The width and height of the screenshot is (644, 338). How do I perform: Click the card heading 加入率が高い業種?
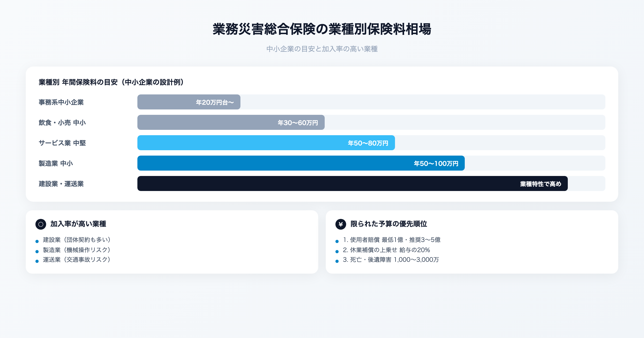click(78, 224)
